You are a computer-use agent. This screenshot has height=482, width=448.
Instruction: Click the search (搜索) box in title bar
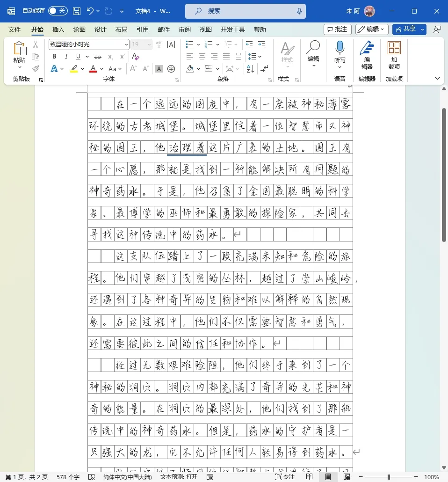click(x=246, y=11)
